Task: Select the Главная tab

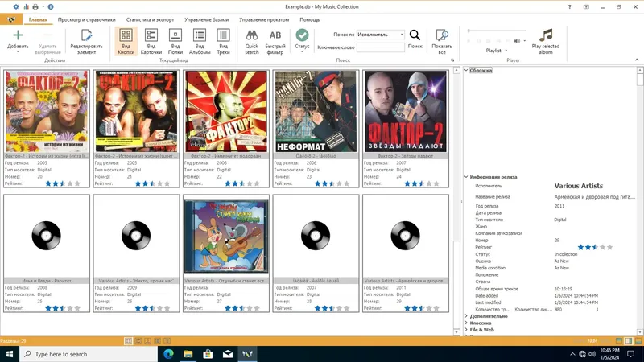Action: (38, 19)
